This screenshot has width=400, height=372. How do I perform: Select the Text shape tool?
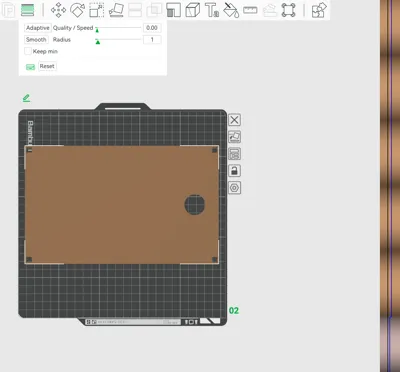click(x=212, y=10)
